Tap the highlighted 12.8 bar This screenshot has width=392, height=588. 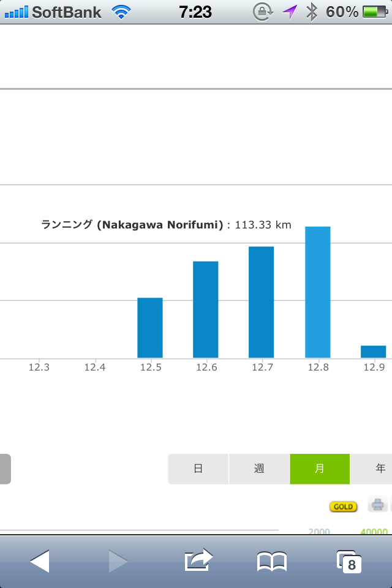pos(318,292)
